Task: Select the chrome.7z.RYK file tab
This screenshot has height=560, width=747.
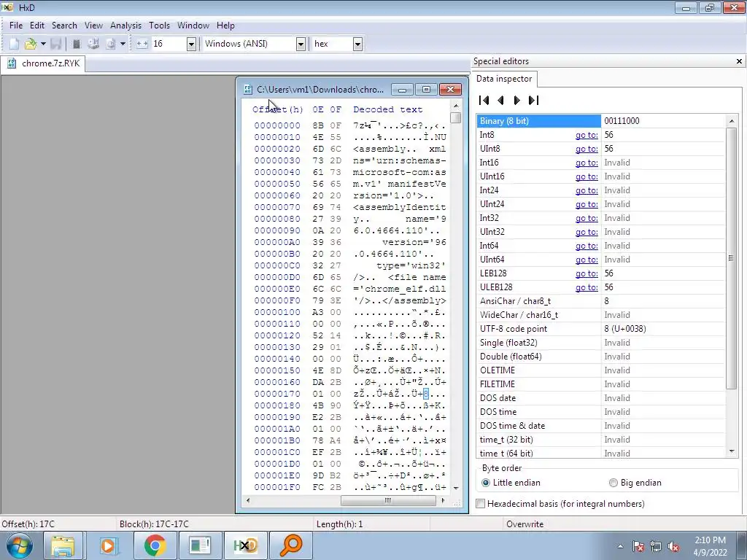Action: click(x=43, y=63)
